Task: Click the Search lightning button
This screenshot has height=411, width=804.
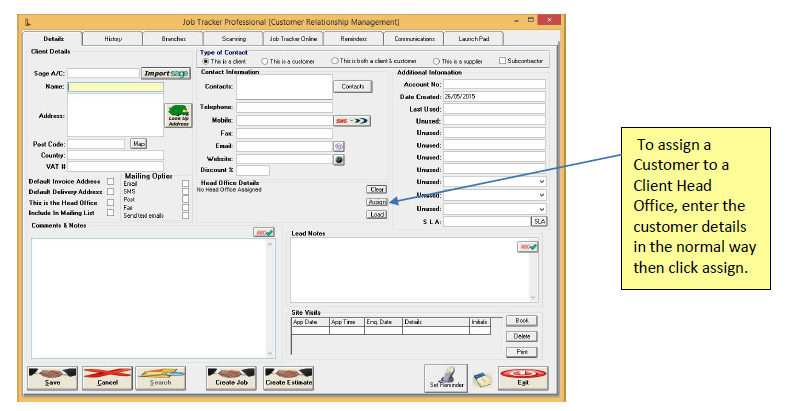Action: coord(160,378)
